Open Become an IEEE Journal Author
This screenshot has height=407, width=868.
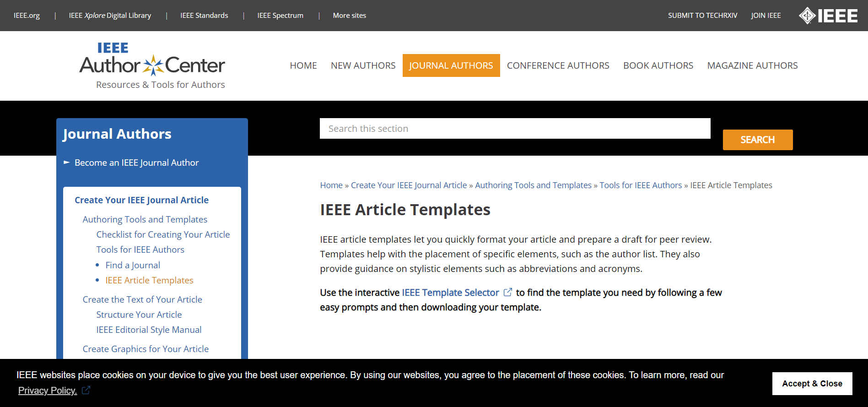(x=136, y=163)
